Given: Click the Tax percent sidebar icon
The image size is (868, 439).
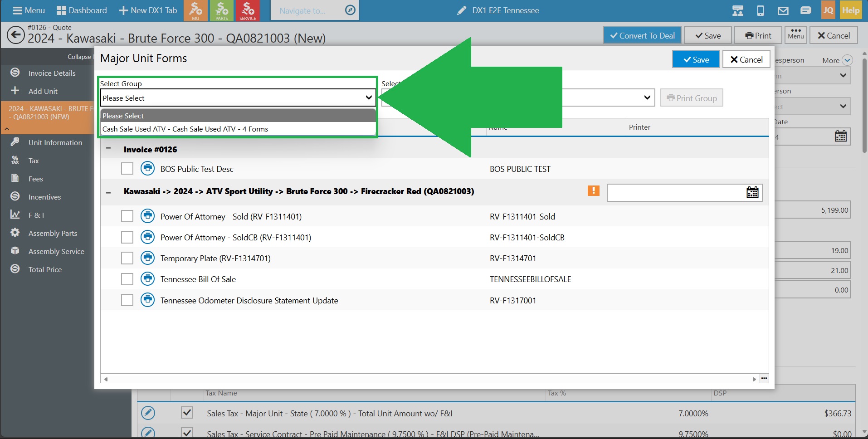Looking at the screenshot, I should pyautogui.click(x=15, y=160).
